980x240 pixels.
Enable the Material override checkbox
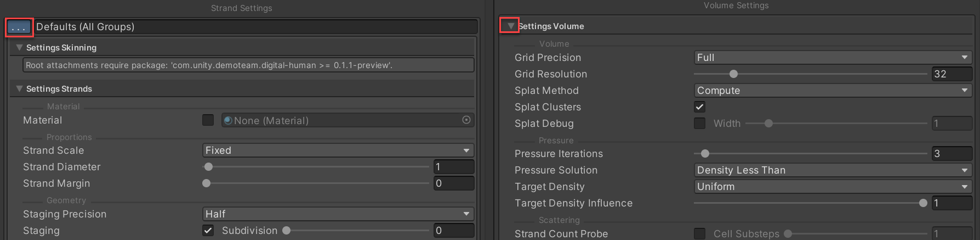208,120
